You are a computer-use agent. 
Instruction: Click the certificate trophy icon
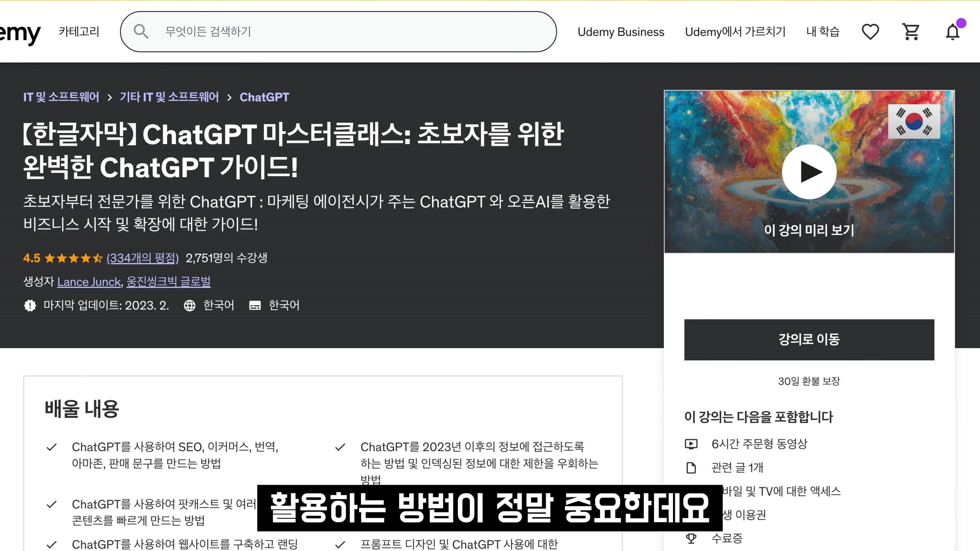[691, 538]
